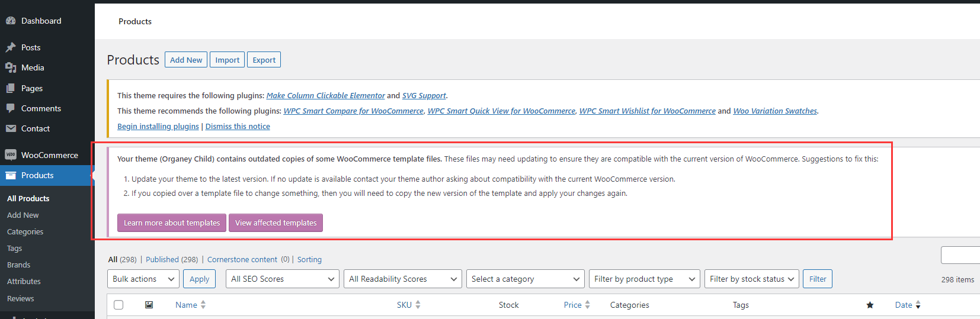Viewport: 980px width, 319px height.
Task: Click the Pages document icon
Action: point(11,88)
